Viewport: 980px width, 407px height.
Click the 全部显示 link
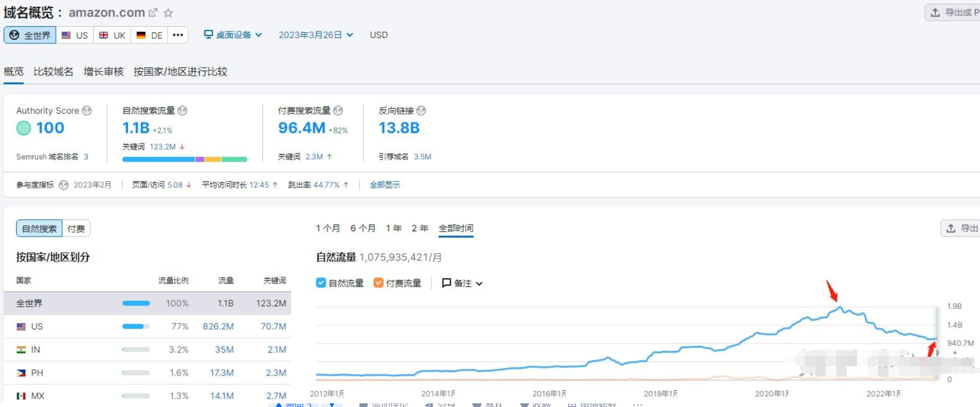click(385, 185)
